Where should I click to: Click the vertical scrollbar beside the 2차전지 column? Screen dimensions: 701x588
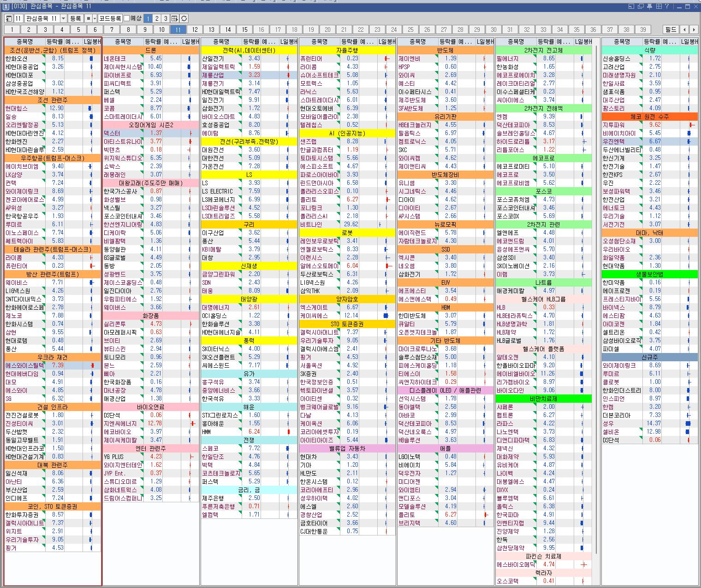(596, 300)
